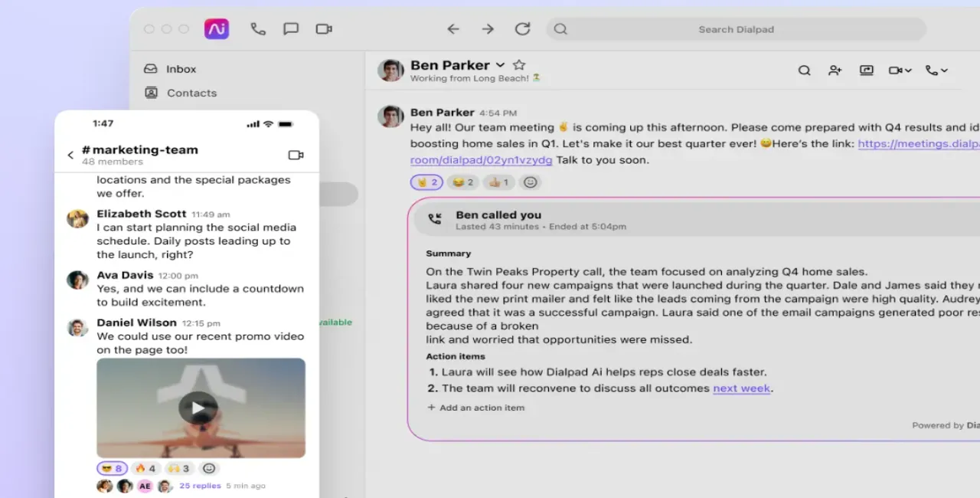
Task: Click the Ben Parker name above the 4:54 PM message
Action: (x=442, y=113)
